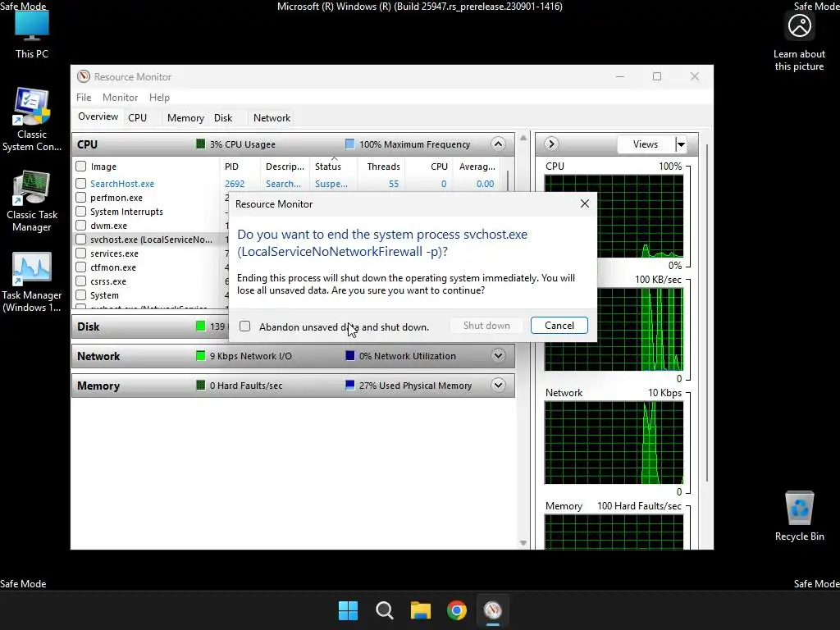Expand the Memory section chevron

pos(498,386)
